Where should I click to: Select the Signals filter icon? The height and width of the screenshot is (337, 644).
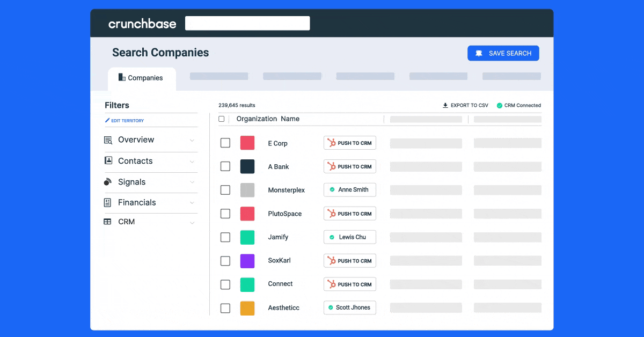tap(109, 182)
